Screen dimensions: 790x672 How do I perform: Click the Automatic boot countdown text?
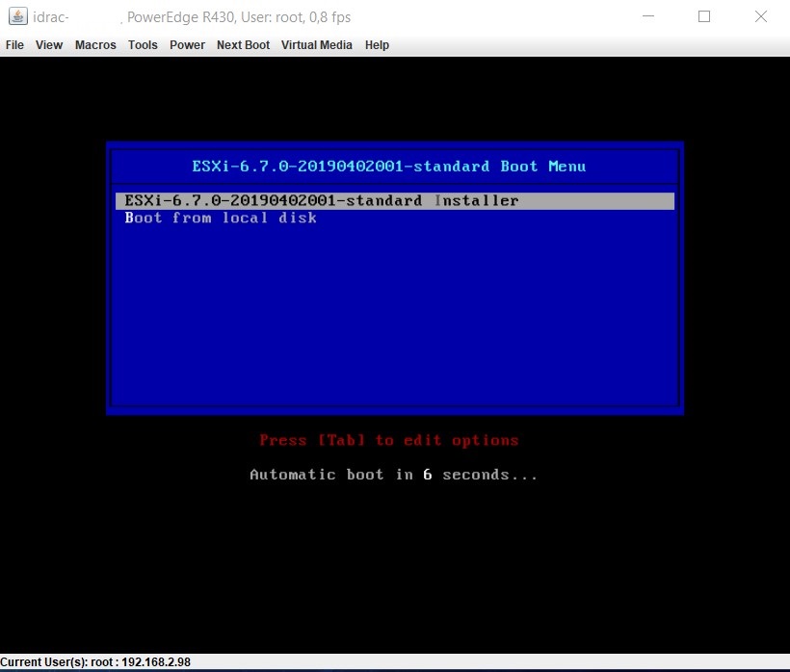tap(393, 475)
